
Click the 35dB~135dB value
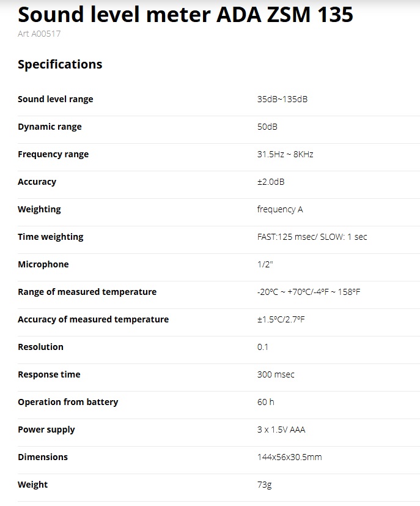point(282,99)
